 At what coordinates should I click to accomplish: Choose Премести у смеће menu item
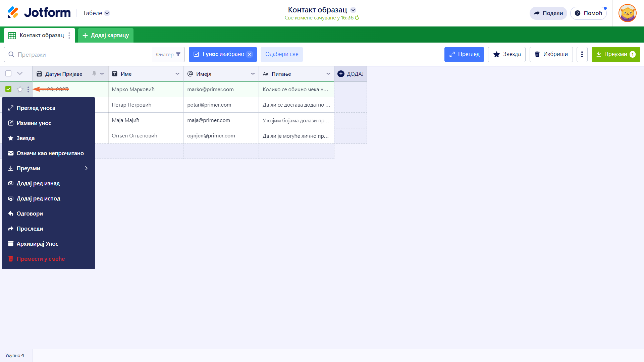41,259
